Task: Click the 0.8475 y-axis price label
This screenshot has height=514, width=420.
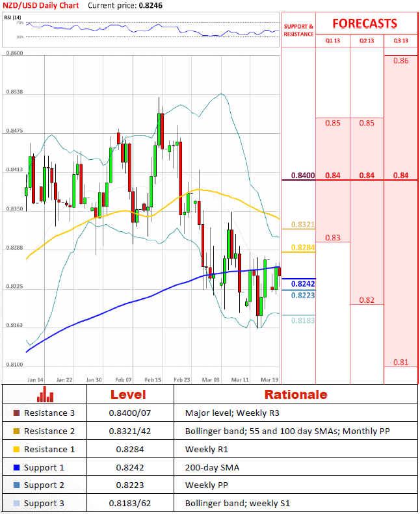Action: (15, 131)
